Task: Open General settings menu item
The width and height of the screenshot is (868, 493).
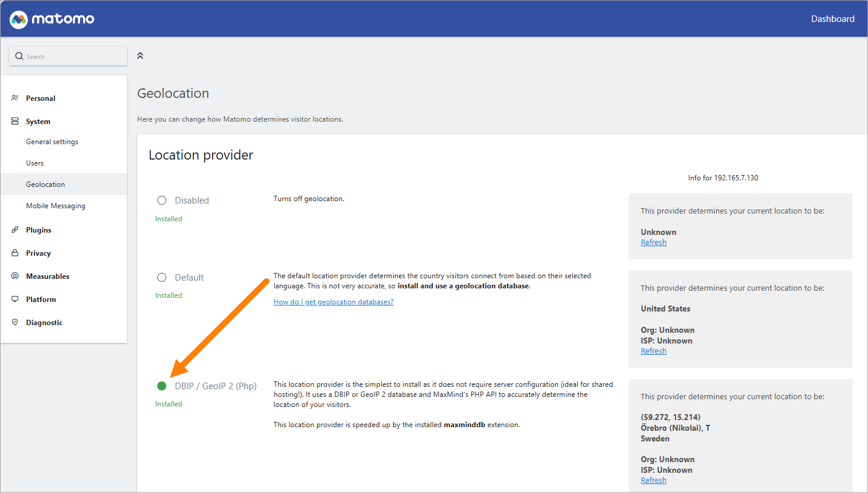Action: tap(52, 142)
